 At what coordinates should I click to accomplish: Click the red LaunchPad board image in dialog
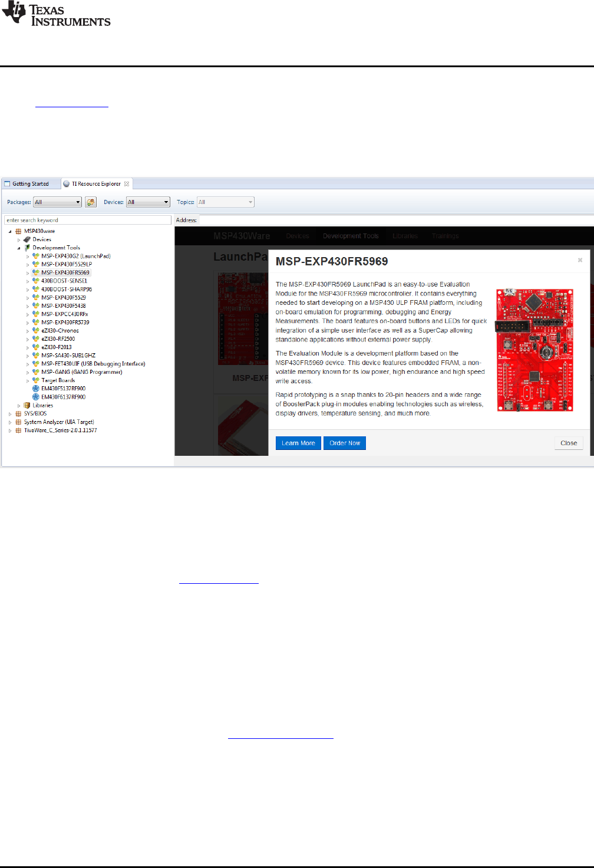[x=534, y=350]
